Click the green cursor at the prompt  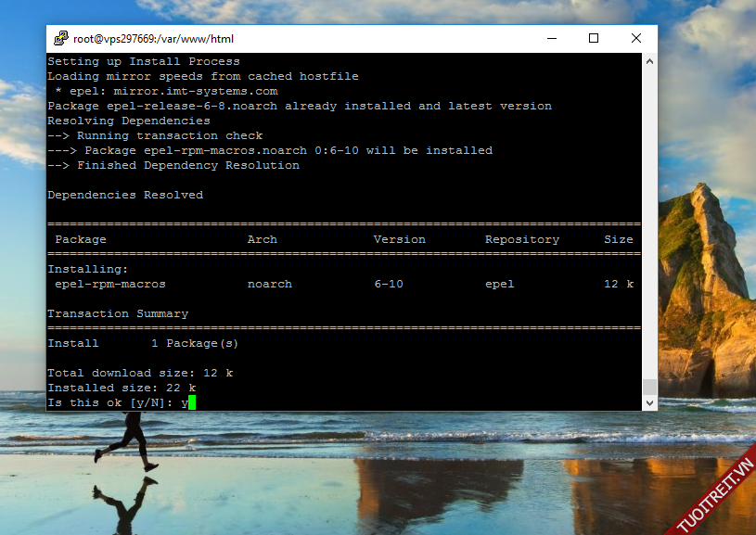[192, 402]
